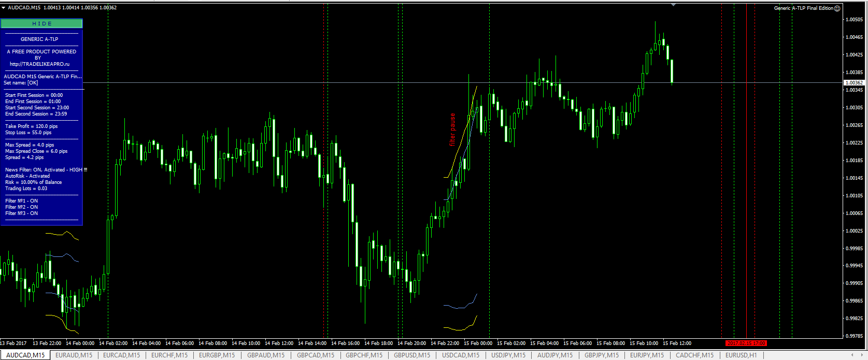The width and height of the screenshot is (868, 360).
Task: Open the GBPJPY,M15 chart tab
Action: [x=602, y=355]
